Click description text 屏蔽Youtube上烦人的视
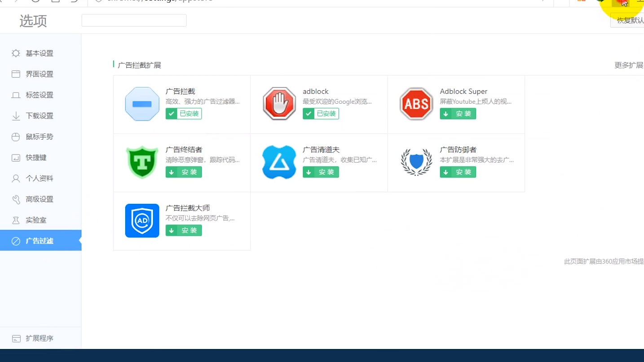The image size is (644, 362). tap(476, 102)
